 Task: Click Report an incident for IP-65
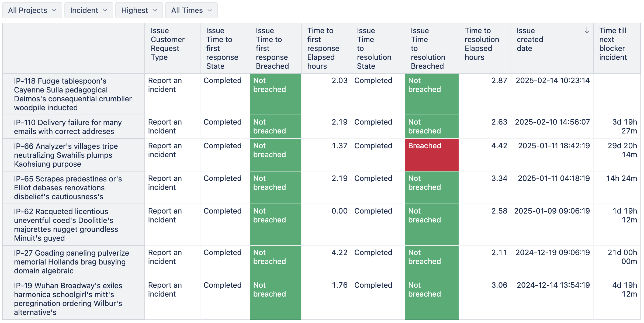point(165,183)
